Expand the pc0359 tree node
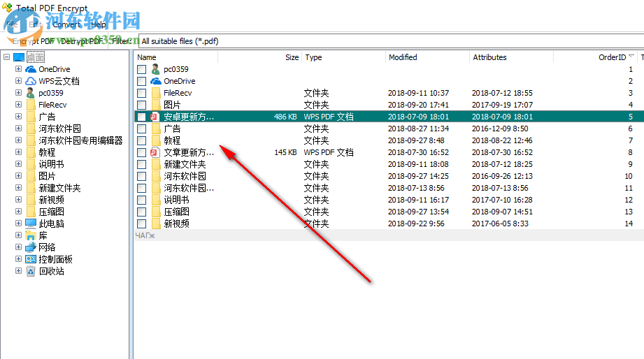 (18, 93)
